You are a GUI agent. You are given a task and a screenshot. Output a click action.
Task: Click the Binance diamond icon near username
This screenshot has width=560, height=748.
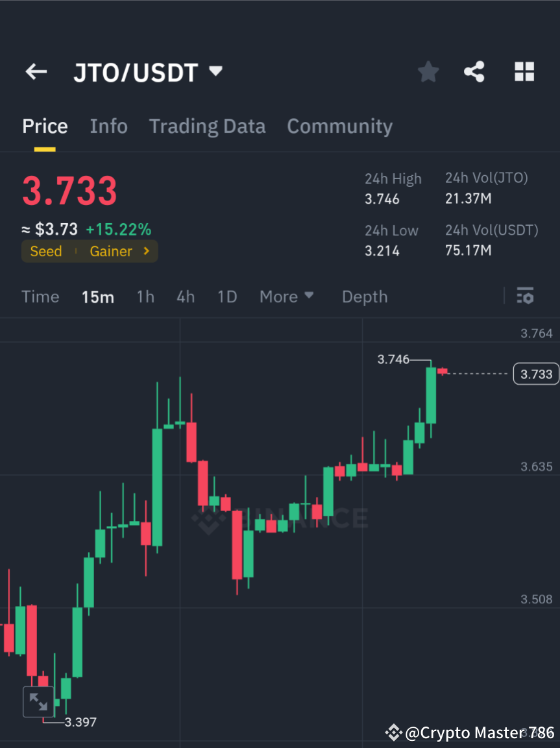pos(394,732)
